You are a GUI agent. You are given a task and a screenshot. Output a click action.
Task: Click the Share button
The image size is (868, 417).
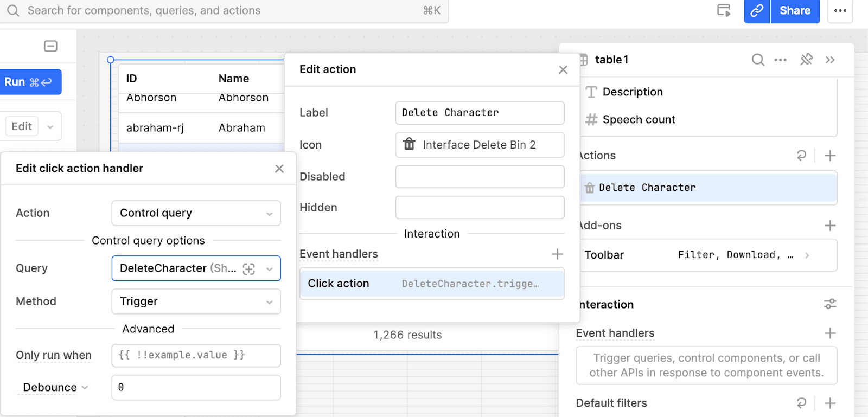tap(795, 11)
